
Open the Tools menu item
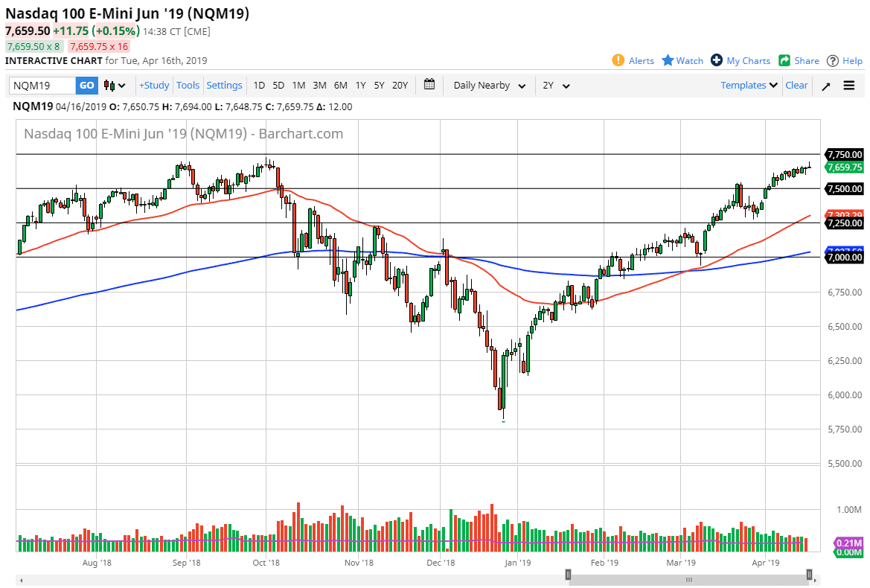point(188,85)
